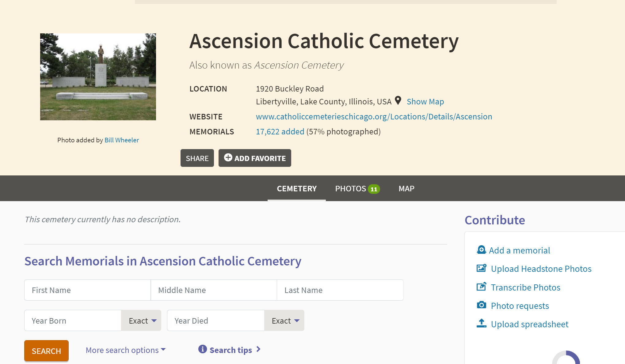Open Bill Wheeler's profile link
Image resolution: width=625 pixels, height=364 pixels.
coord(122,140)
